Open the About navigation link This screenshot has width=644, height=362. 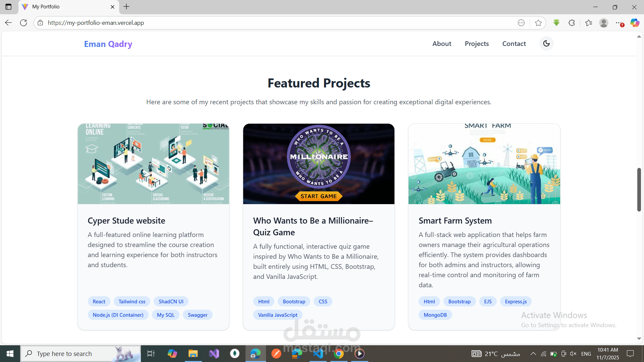click(442, 44)
